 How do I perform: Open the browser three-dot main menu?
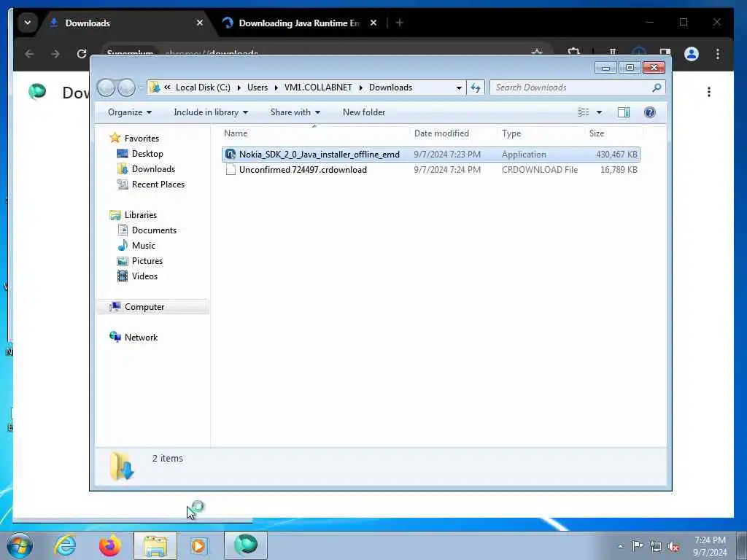[718, 54]
